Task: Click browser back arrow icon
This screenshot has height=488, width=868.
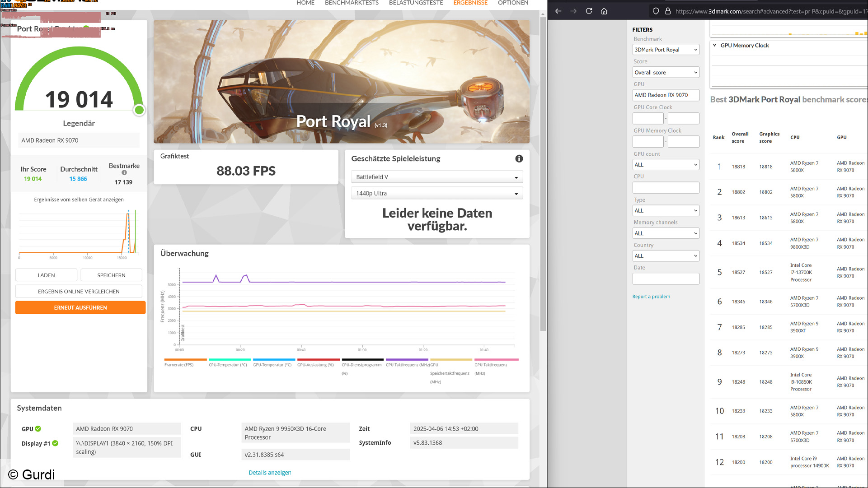Action: click(558, 11)
